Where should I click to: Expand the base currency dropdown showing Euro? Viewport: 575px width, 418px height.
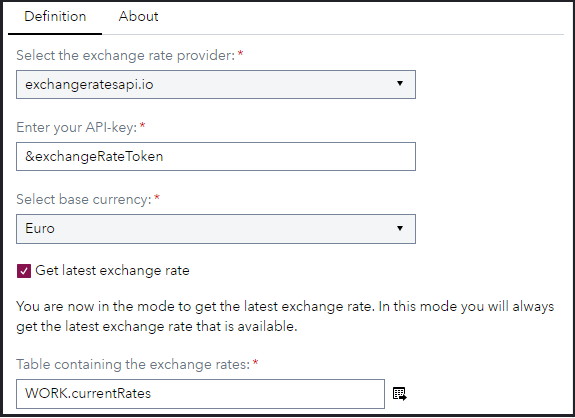tap(216, 229)
